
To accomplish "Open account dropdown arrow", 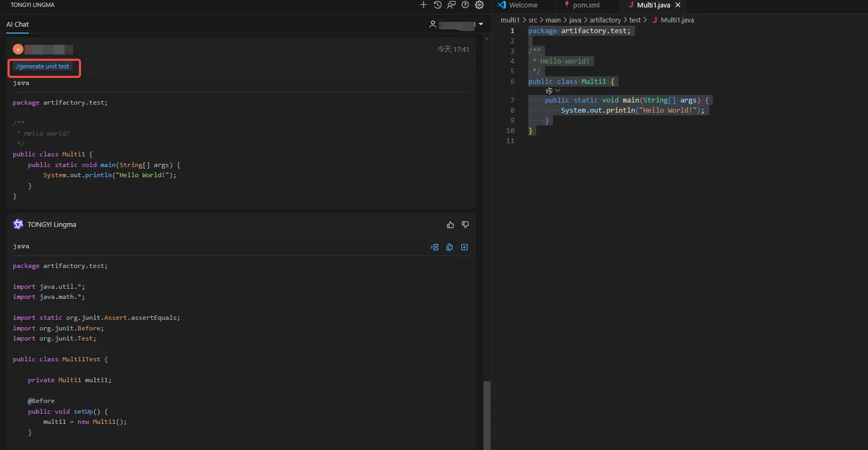I will click(480, 24).
